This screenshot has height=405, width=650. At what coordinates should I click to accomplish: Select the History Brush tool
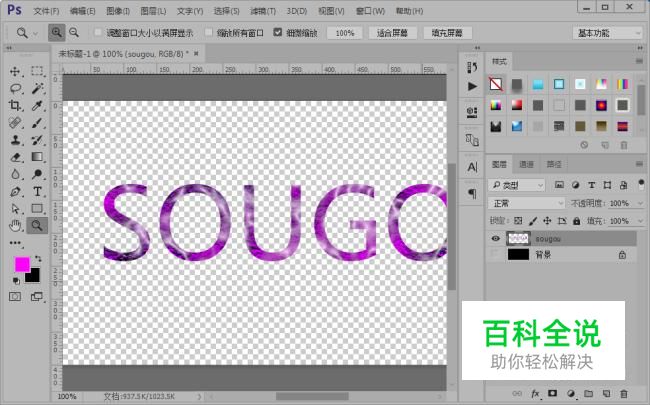pyautogui.click(x=37, y=140)
